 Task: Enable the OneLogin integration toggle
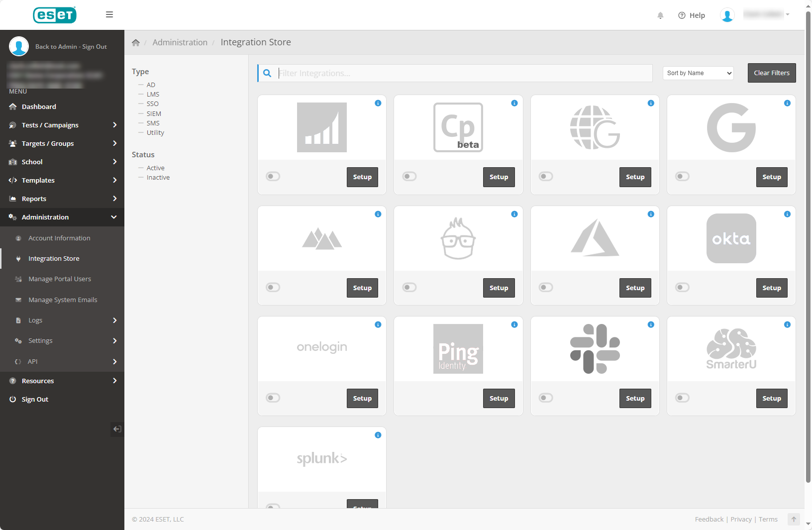(x=273, y=398)
